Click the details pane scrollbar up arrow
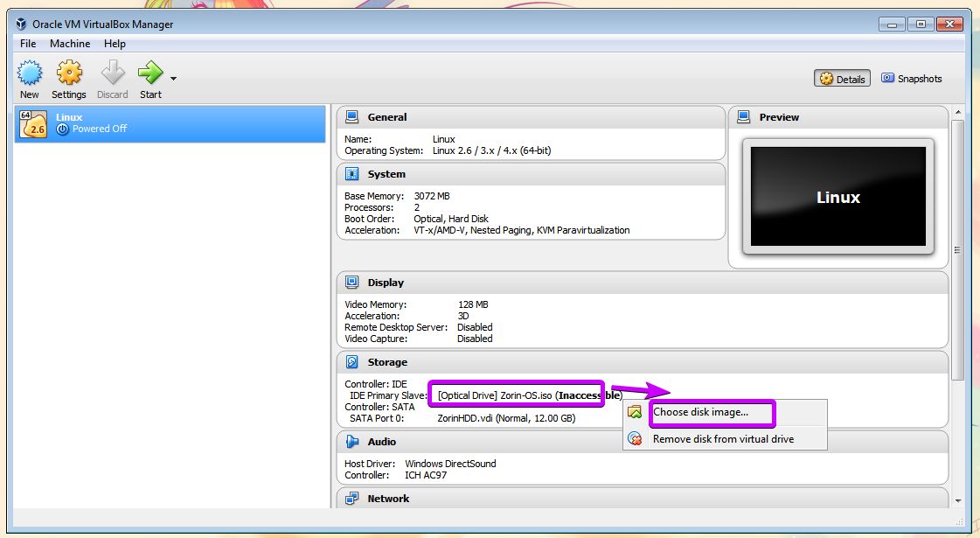 (957, 113)
